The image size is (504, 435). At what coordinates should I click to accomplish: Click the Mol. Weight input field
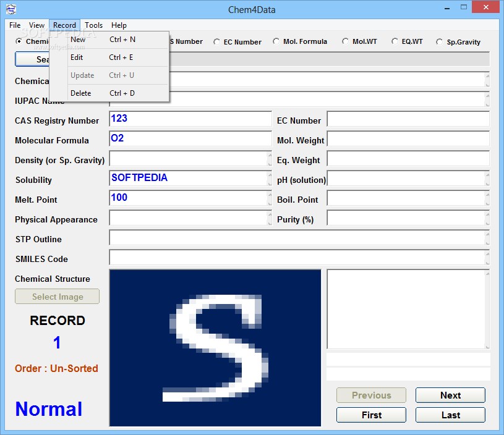(408, 138)
